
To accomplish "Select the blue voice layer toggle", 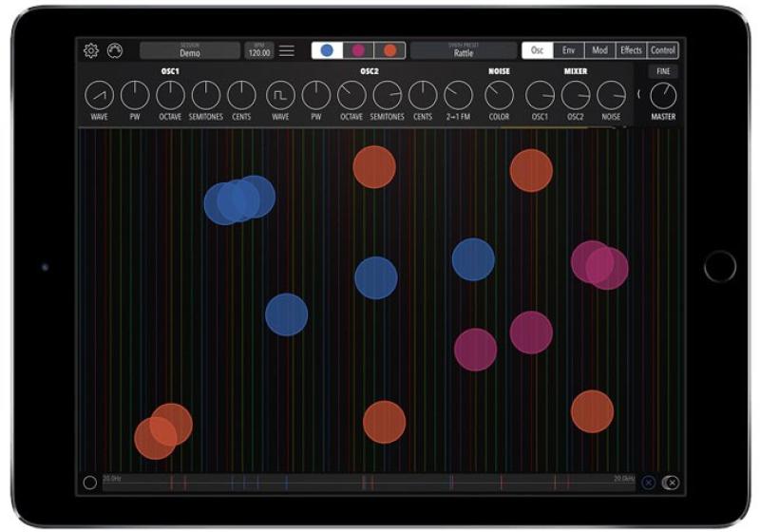I will tap(327, 51).
